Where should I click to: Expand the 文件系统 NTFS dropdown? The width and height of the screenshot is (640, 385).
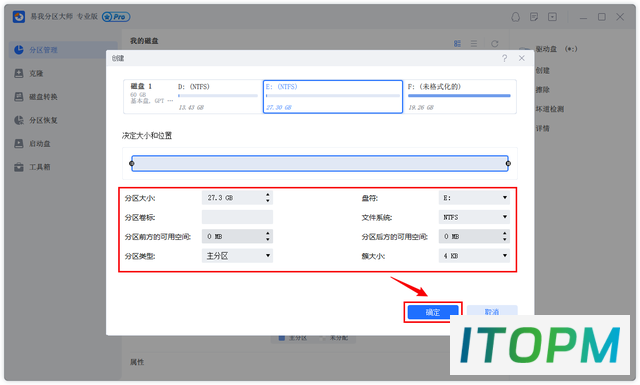(x=474, y=217)
